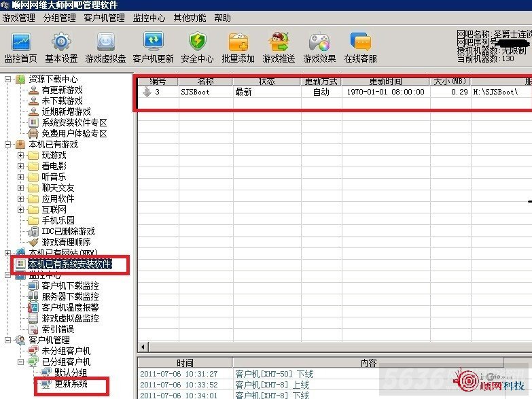The width and height of the screenshot is (532, 399).
Task: Collapse the 已分组客户机 tree node
Action: [x=20, y=362]
